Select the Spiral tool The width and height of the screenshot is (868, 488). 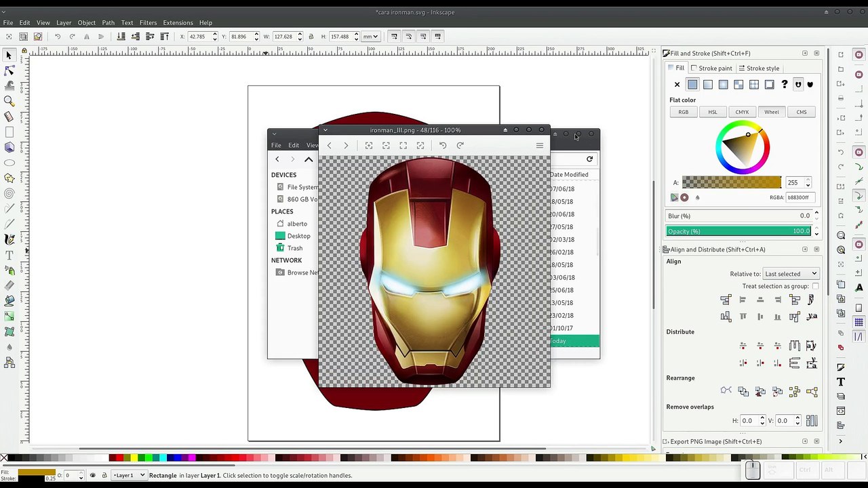9,193
